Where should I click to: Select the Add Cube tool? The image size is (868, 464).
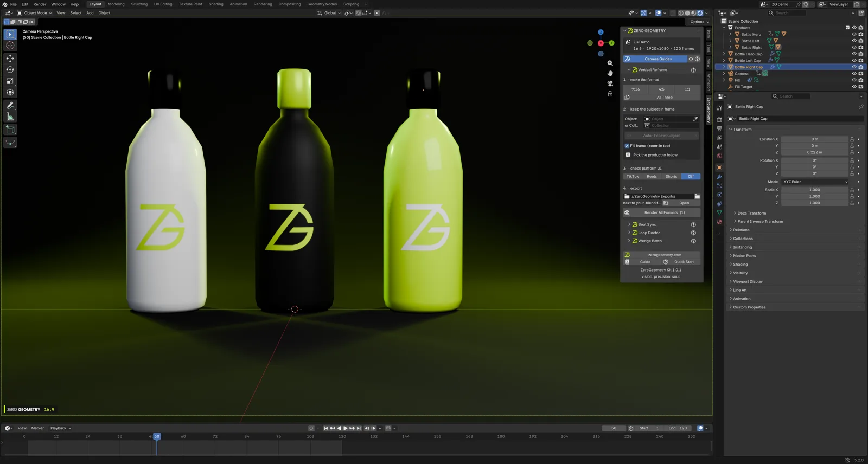[x=10, y=130]
